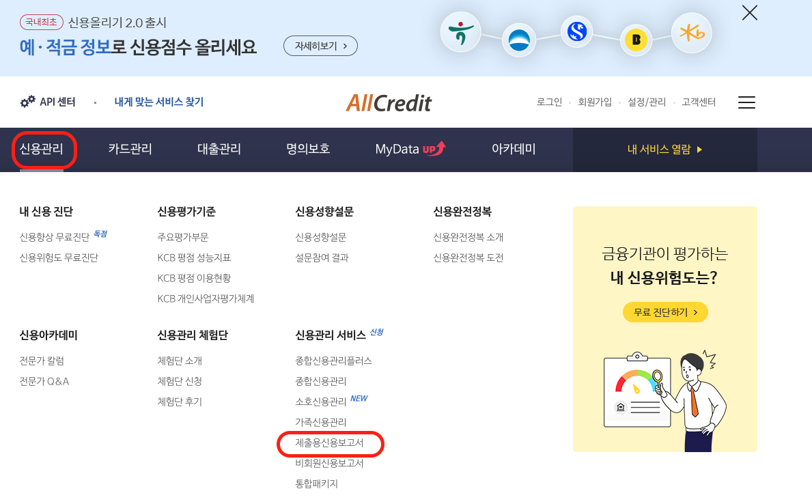812x504 pixels.
Task: Click the yellow B bank logo icon
Action: 636,41
